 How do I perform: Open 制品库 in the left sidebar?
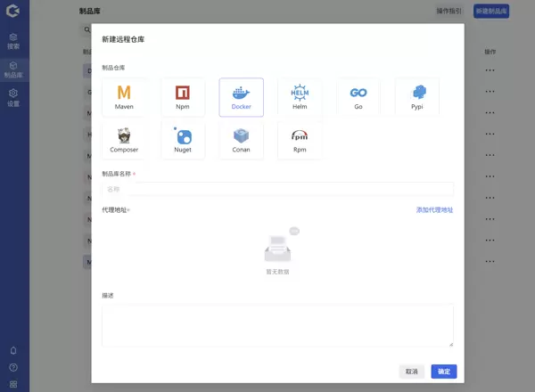13,69
